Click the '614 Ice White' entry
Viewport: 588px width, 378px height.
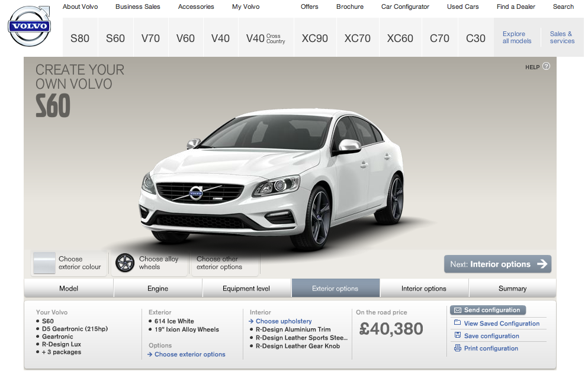[x=174, y=321]
